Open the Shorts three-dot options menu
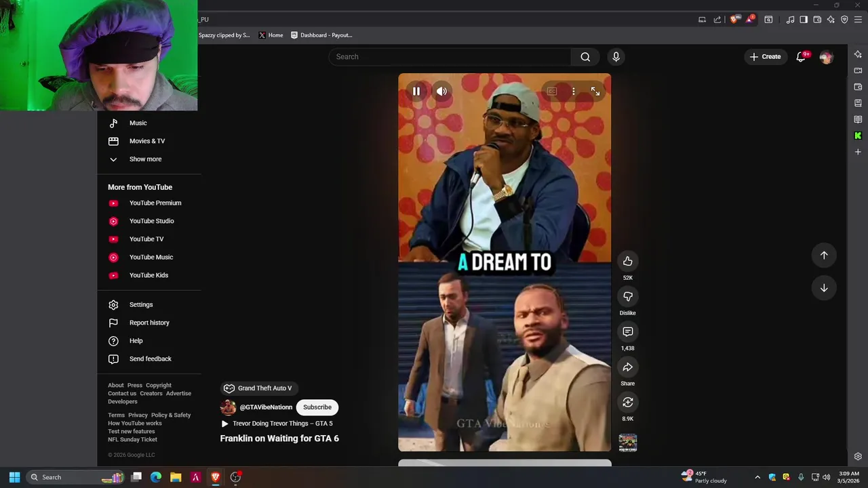868x488 pixels. tap(574, 91)
